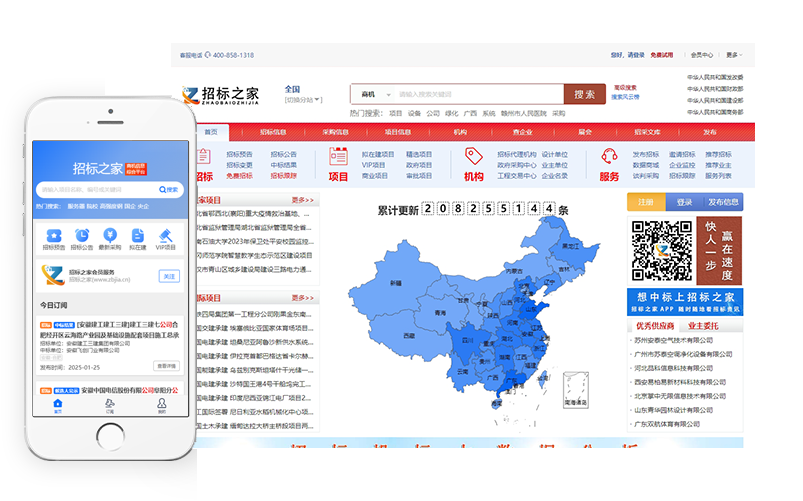Screen dimensions: 803x501
Task: Click the phone icon beside 400-858-1318
Action: (x=207, y=55)
